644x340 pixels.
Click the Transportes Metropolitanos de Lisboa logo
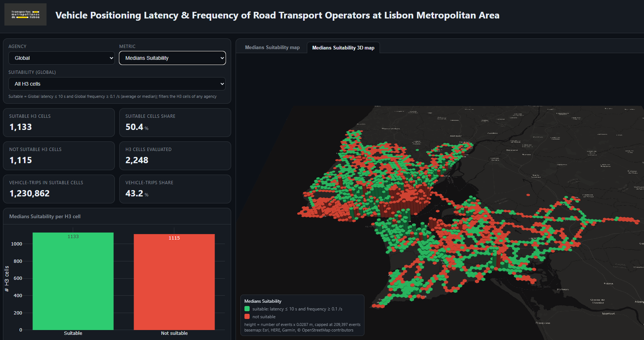pyautogui.click(x=25, y=14)
